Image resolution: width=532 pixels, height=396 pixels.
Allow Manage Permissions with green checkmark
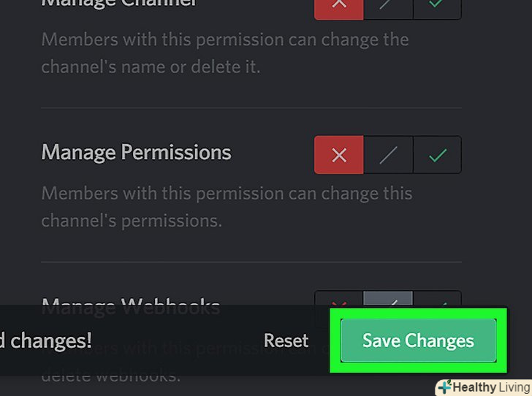pyautogui.click(x=437, y=155)
